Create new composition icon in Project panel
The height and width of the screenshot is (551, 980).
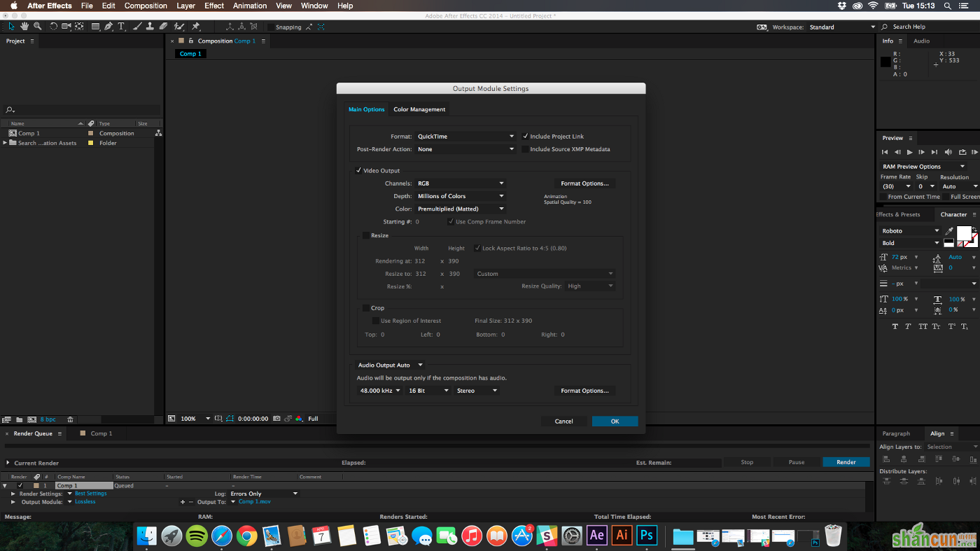pos(31,419)
